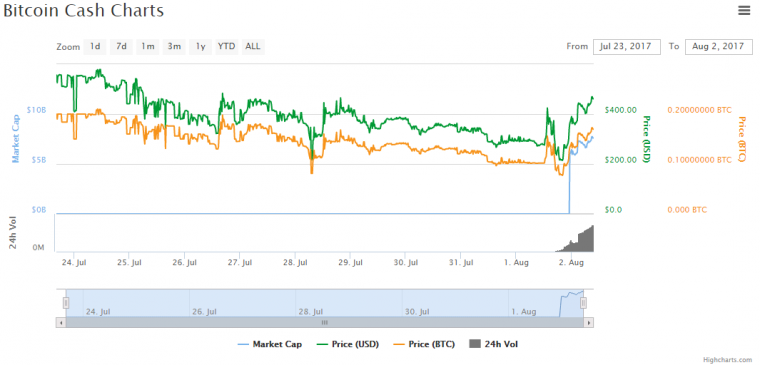Toggle Price (USD) series in legend
The height and width of the screenshot is (365, 760).
(x=347, y=344)
